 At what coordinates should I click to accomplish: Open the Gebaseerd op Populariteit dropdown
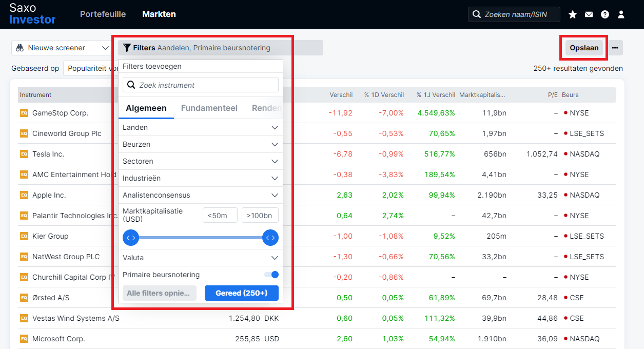point(91,68)
